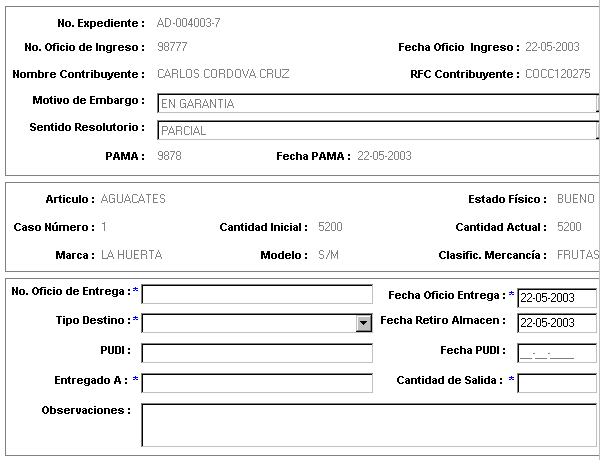This screenshot has width=602, height=460.
Task: Click the Sentido Resolutorio field showing PARCIAL
Action: (378, 130)
